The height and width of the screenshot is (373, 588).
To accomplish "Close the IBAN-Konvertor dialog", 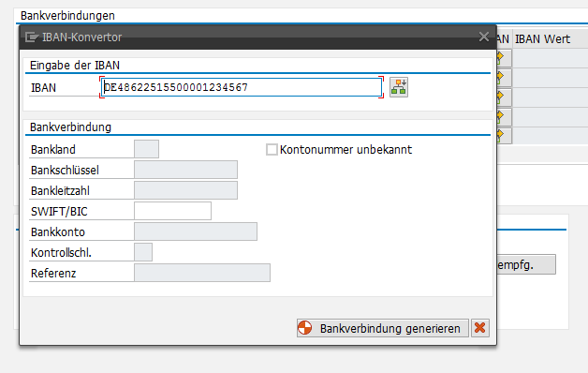I will (484, 37).
